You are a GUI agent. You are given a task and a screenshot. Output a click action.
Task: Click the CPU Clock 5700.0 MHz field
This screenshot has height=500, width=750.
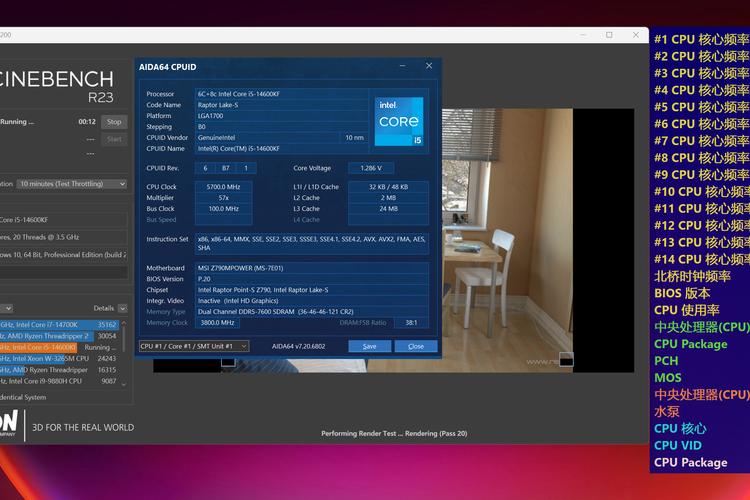point(228,187)
